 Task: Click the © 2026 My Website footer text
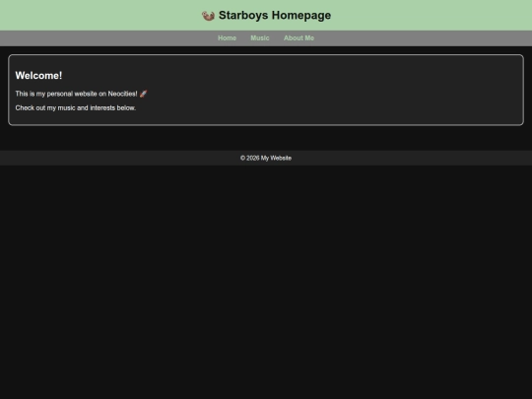click(x=266, y=158)
